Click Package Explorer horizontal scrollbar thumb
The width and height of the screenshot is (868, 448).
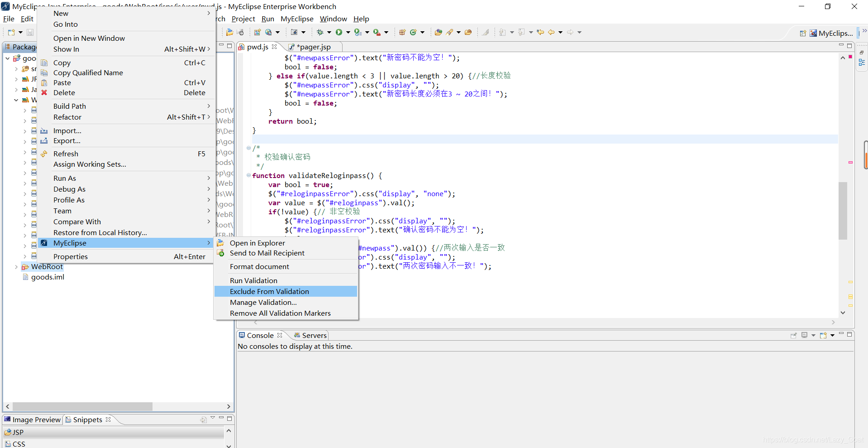[x=82, y=406]
